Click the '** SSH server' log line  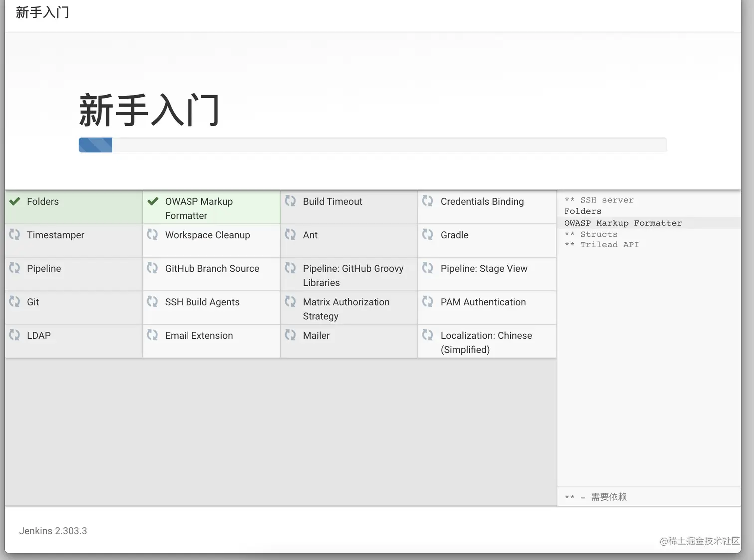[x=599, y=200]
